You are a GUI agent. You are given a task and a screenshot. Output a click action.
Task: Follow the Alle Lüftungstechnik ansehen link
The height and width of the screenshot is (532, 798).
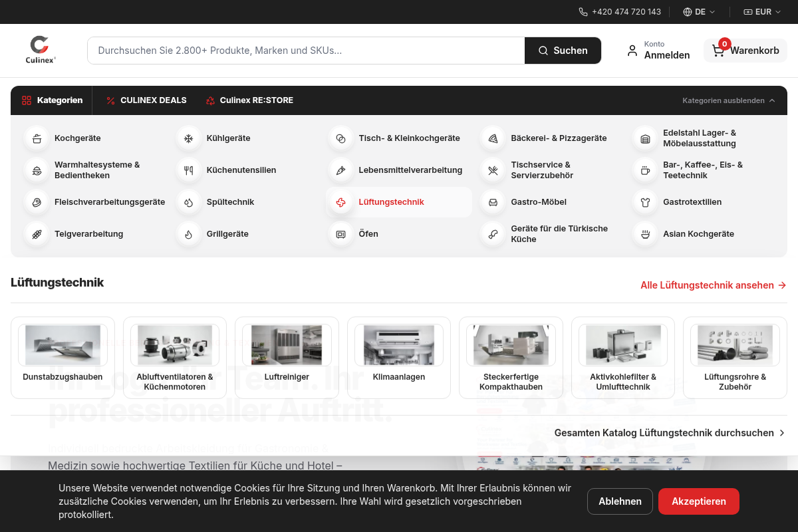[x=714, y=285]
